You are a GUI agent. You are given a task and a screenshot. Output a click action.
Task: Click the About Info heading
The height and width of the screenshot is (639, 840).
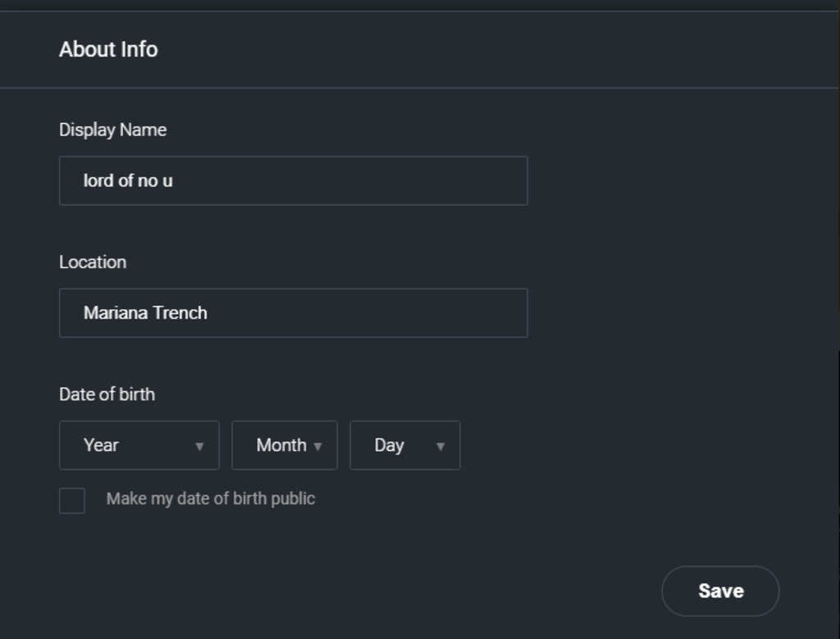(108, 49)
